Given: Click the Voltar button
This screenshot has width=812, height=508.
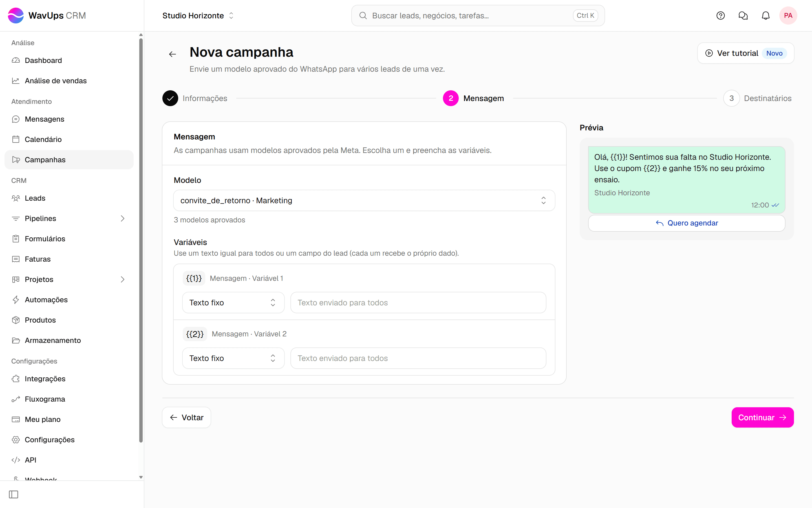Looking at the screenshot, I should point(187,417).
